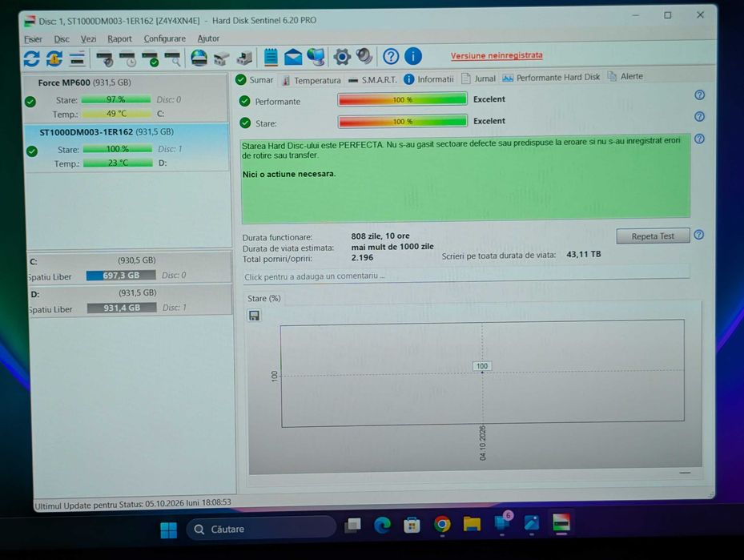Click the globe-over-disk toolbar icon
This screenshot has width=744, height=560.
(199, 58)
